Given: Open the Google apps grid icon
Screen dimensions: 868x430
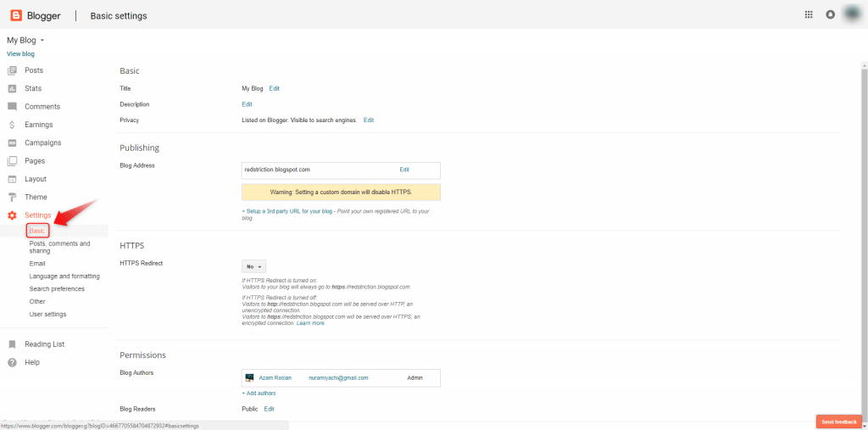Looking at the screenshot, I should click(x=808, y=15).
